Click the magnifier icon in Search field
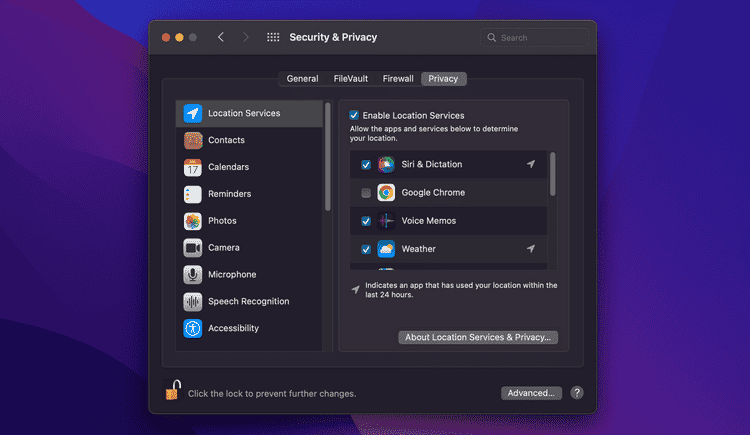The height and width of the screenshot is (435, 750). point(491,37)
